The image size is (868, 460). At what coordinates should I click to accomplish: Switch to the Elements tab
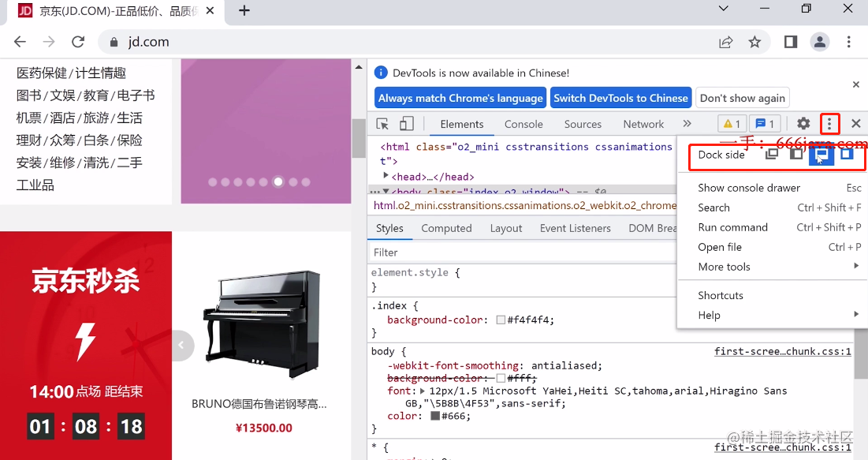462,124
